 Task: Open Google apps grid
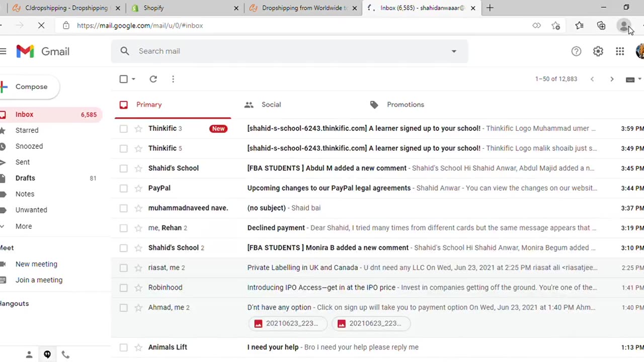[x=620, y=51]
